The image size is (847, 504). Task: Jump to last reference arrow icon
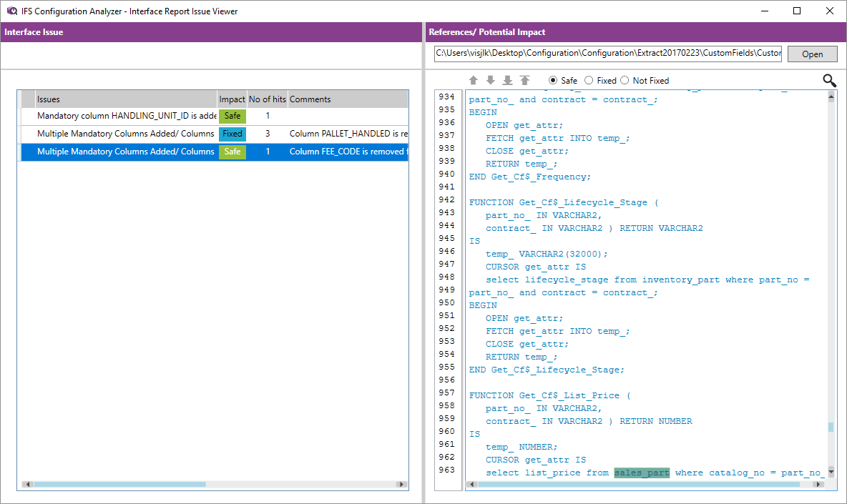point(508,81)
